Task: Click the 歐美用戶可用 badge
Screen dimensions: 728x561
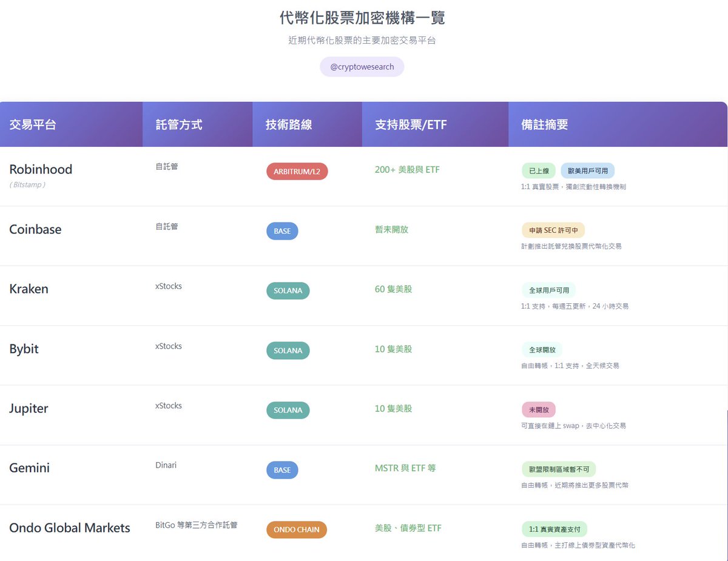Action: point(587,171)
